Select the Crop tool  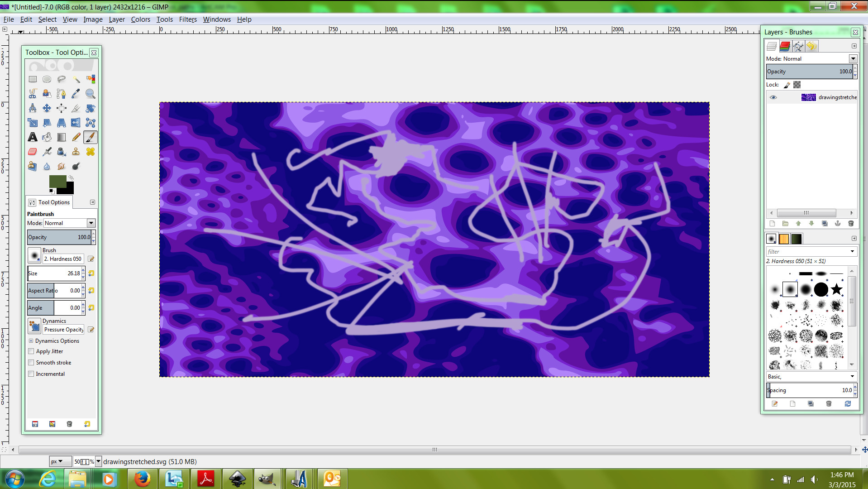[x=76, y=108]
